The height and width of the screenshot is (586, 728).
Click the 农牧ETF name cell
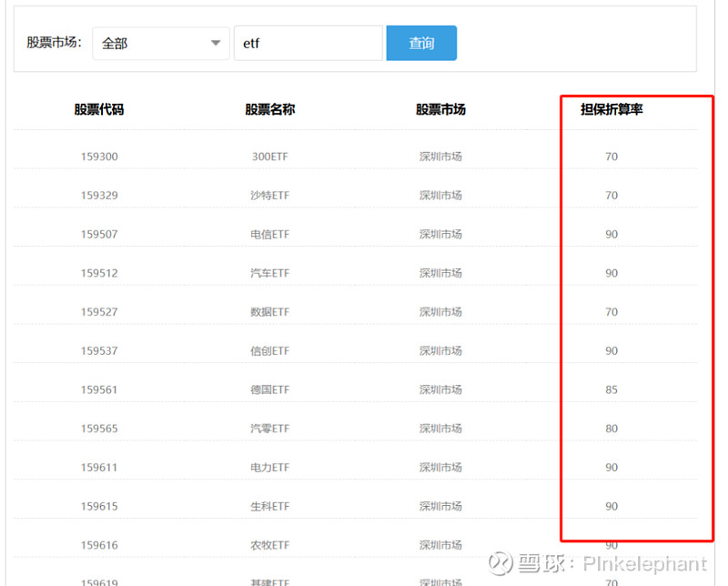click(x=269, y=545)
